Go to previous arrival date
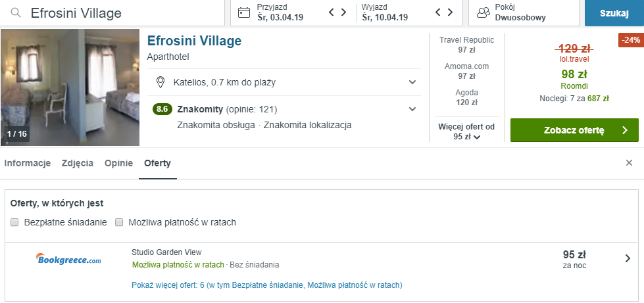Image resolution: width=644 pixels, height=303 pixels. [332, 12]
